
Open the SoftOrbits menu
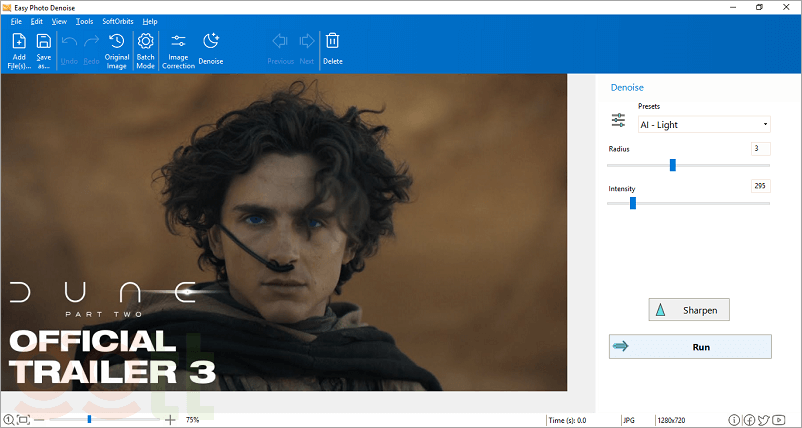pos(117,21)
